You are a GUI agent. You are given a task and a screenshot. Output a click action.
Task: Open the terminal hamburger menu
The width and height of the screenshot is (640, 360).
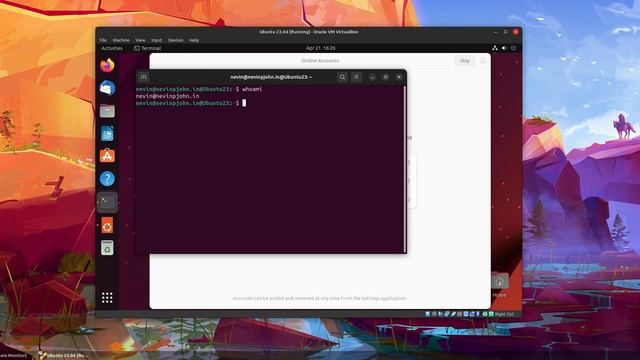pos(356,77)
